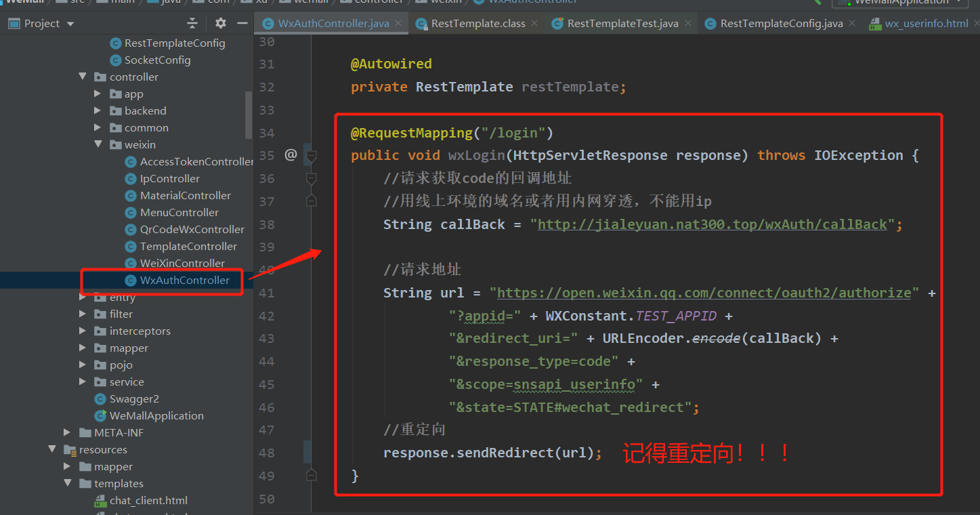The image size is (980, 515).
Task: Collapse the controller folder
Action: tap(83, 77)
